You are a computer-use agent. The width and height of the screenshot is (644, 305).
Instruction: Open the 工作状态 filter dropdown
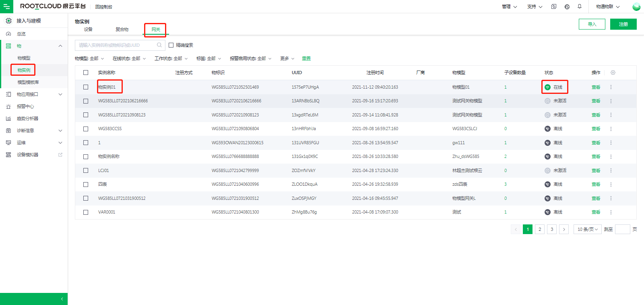coord(171,58)
